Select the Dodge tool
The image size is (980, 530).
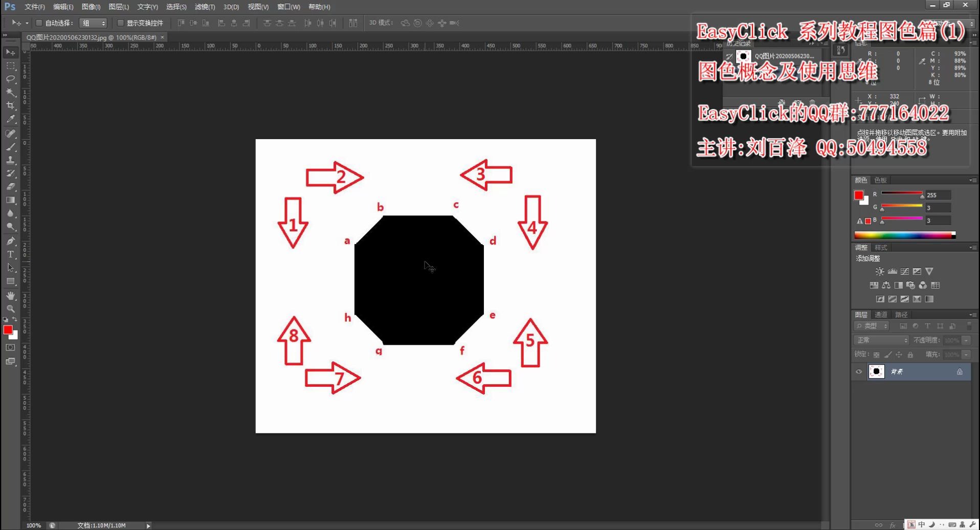(x=10, y=227)
